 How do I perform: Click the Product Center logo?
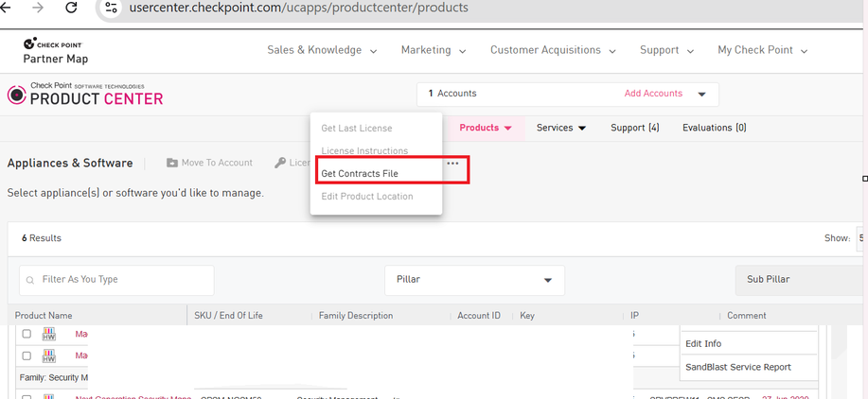85,95
